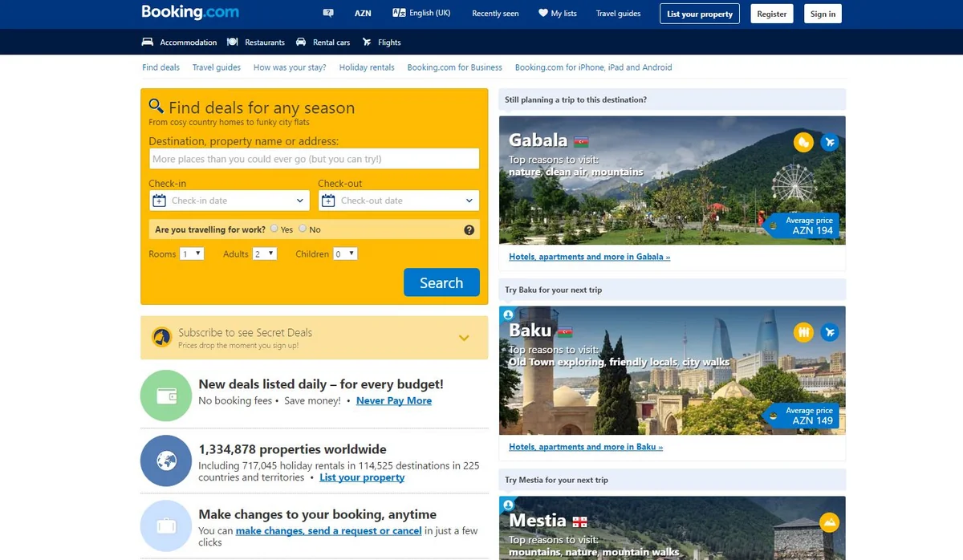
Task: Open the Adults count dropdown
Action: [x=264, y=254]
